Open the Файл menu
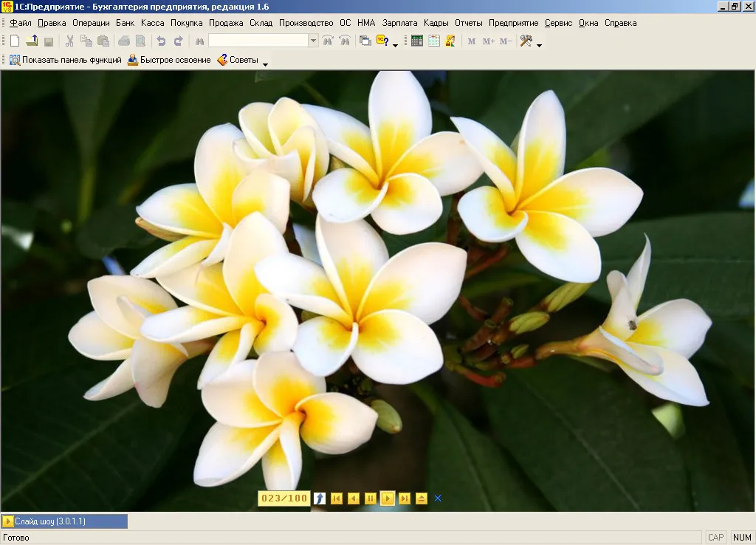This screenshot has width=756, height=545. (x=20, y=23)
